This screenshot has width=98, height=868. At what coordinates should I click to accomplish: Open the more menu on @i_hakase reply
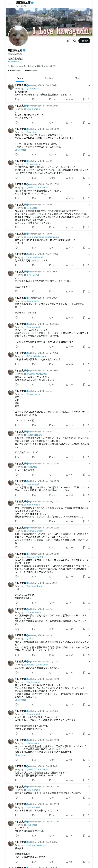point(89,205)
